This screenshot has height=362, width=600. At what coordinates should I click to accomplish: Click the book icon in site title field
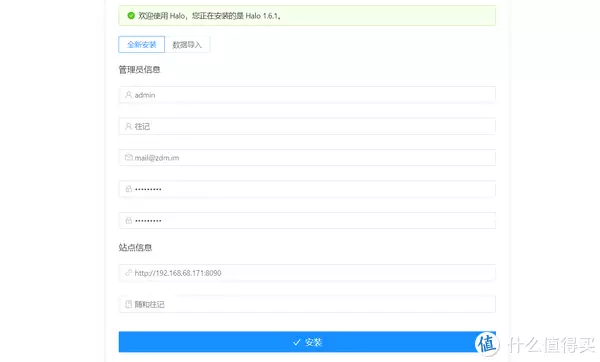tap(129, 304)
